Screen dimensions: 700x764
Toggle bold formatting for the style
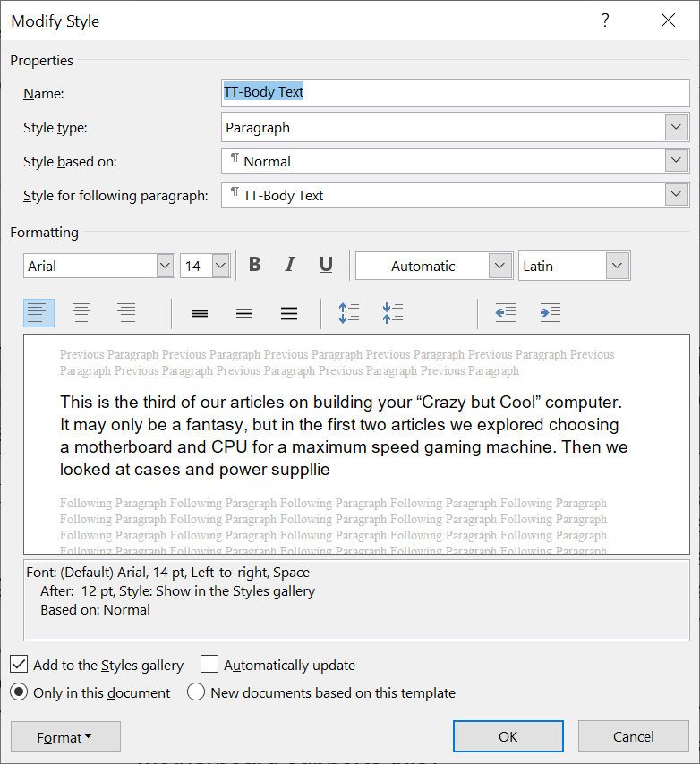255,265
